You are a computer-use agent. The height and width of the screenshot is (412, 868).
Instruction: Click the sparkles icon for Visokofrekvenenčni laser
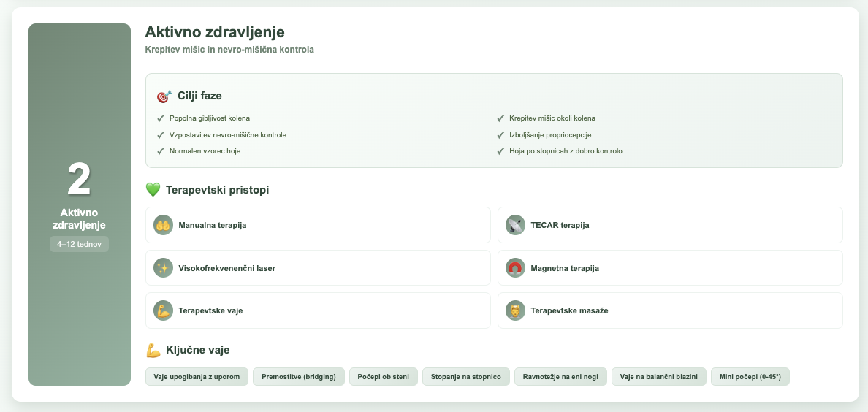point(164,268)
